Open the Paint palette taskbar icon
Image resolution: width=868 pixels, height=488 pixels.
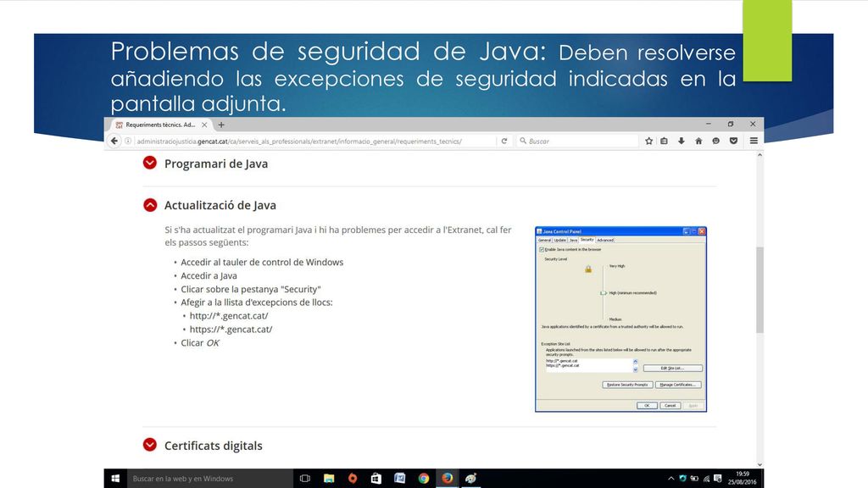471,479
